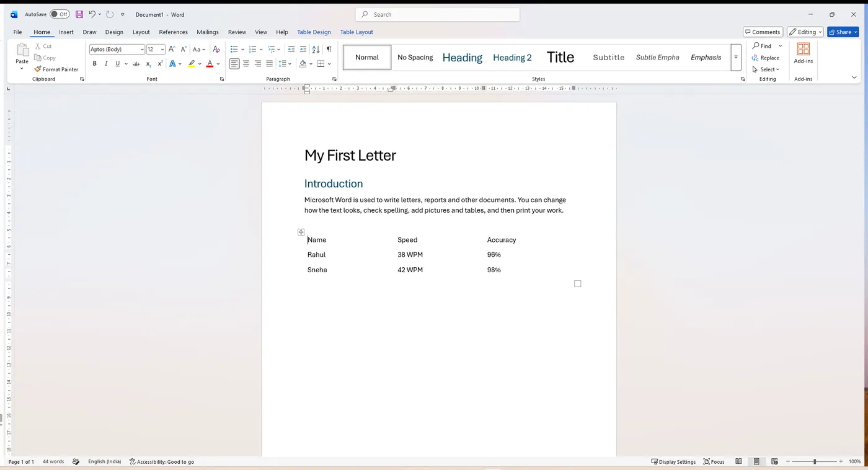Click the Share button
The image size is (868, 470).
coord(843,32)
